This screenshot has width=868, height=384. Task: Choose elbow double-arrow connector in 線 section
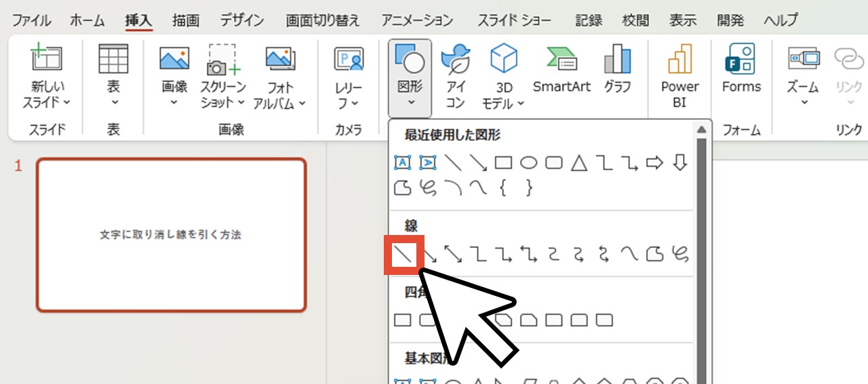[528, 254]
